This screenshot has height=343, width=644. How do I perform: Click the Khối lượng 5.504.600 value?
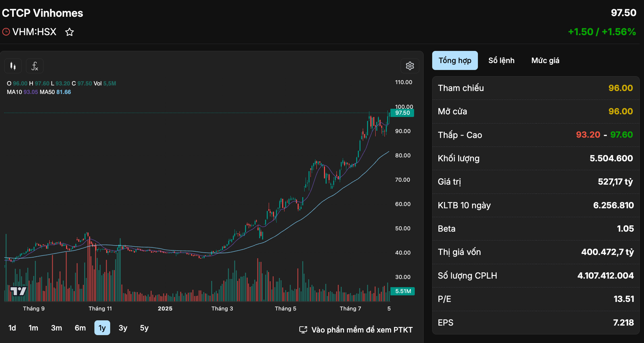[x=611, y=158]
